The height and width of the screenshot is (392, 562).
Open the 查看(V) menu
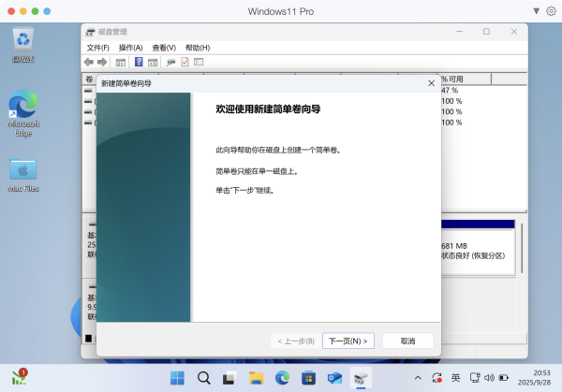(x=164, y=48)
